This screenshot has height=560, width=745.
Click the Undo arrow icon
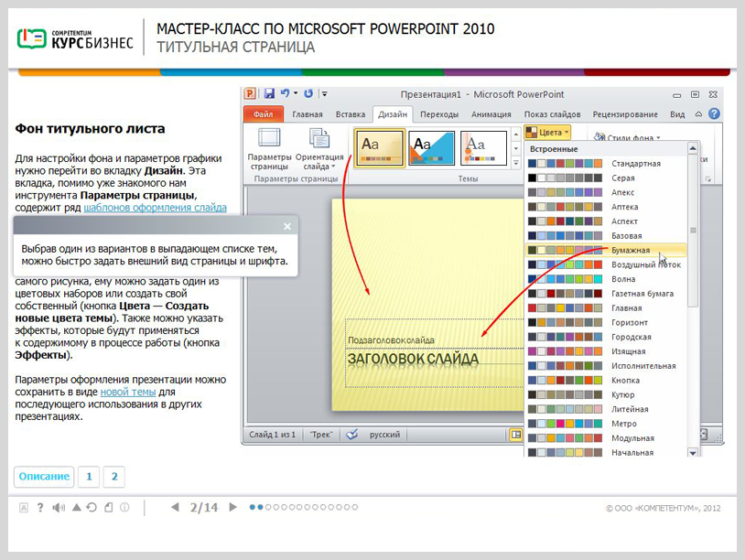(x=285, y=93)
